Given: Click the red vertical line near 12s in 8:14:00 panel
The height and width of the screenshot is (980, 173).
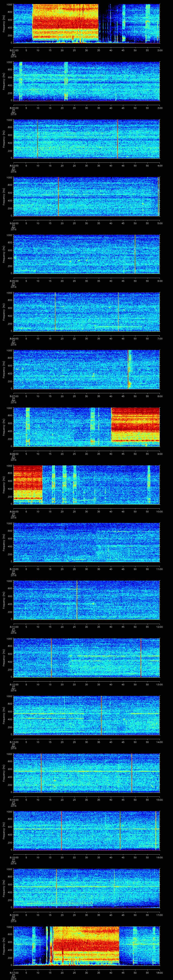Looking at the screenshot, I should coord(41,773).
